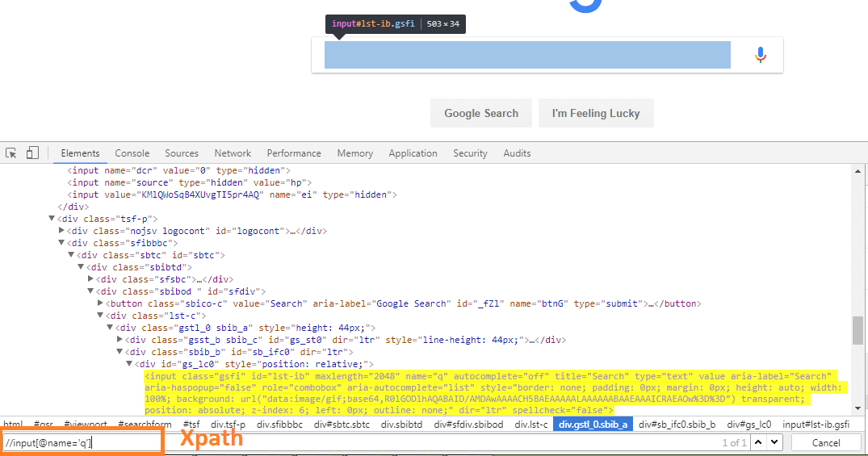Select the #tsf breadcrumb
Screen dimensions: 868x456
[x=191, y=425]
